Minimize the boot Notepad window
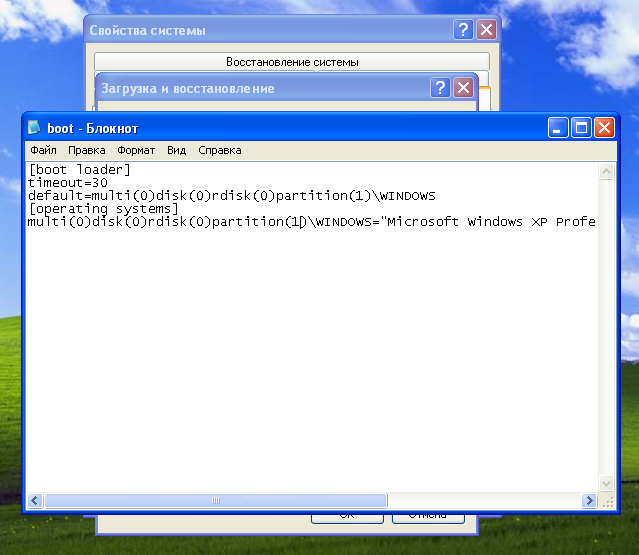 coord(557,128)
